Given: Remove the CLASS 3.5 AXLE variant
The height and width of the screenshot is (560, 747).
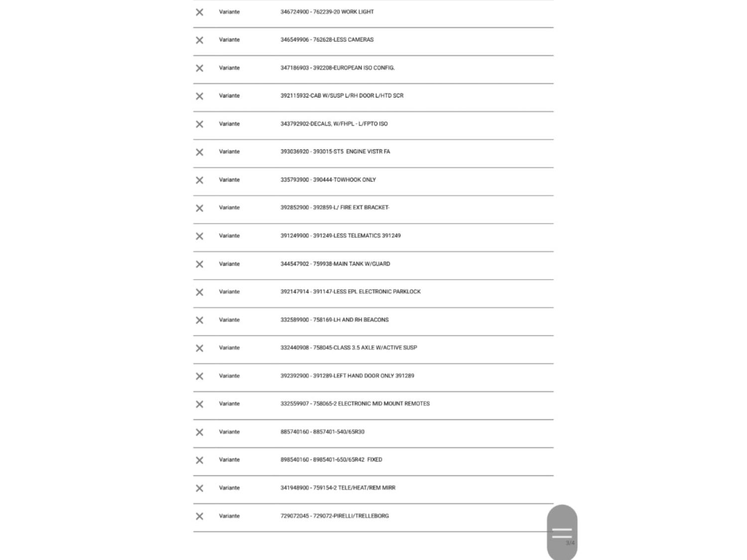Looking at the screenshot, I should click(199, 348).
